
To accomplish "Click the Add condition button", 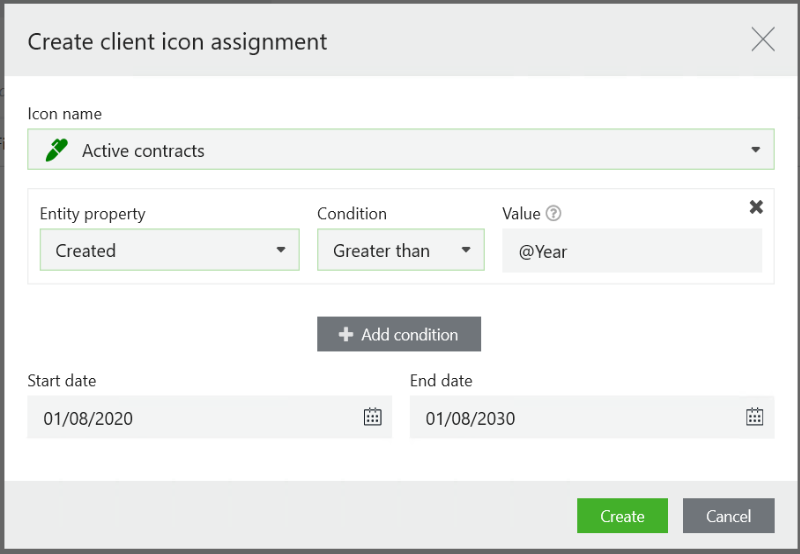I will tap(399, 334).
